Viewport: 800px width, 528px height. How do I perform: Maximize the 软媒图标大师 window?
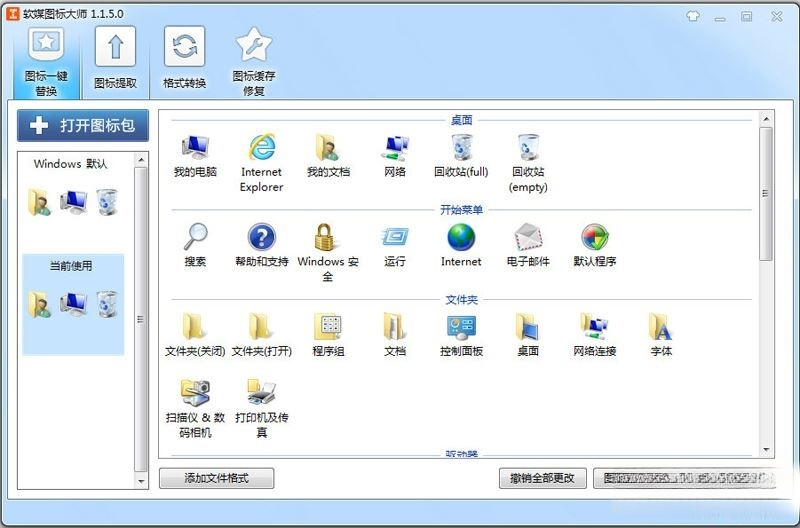pyautogui.click(x=746, y=17)
